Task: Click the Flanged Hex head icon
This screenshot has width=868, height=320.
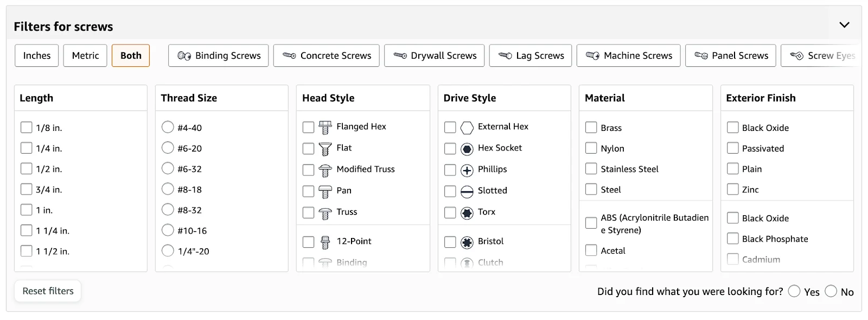Action: click(x=325, y=127)
